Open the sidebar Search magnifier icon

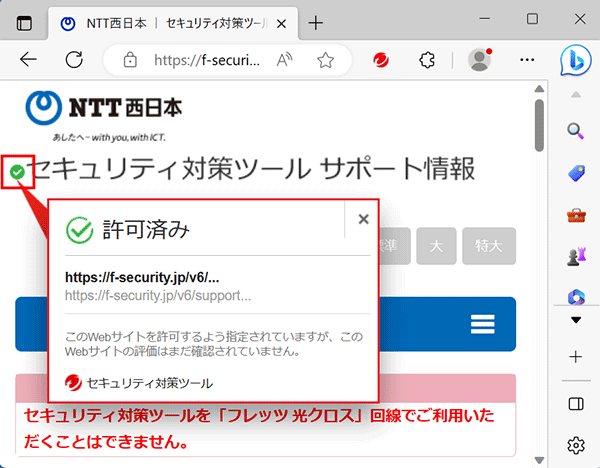point(575,131)
